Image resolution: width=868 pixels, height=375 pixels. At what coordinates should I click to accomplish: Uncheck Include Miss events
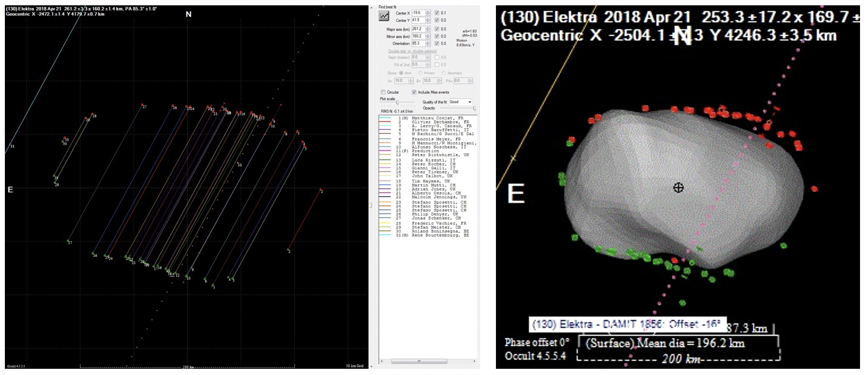(x=414, y=92)
